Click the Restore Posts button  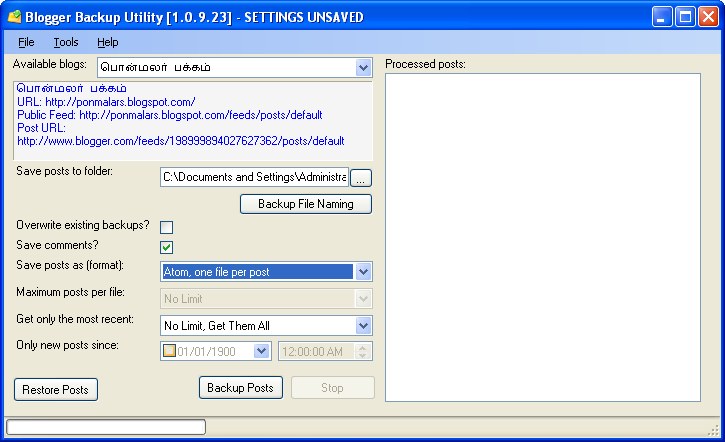click(x=55, y=390)
